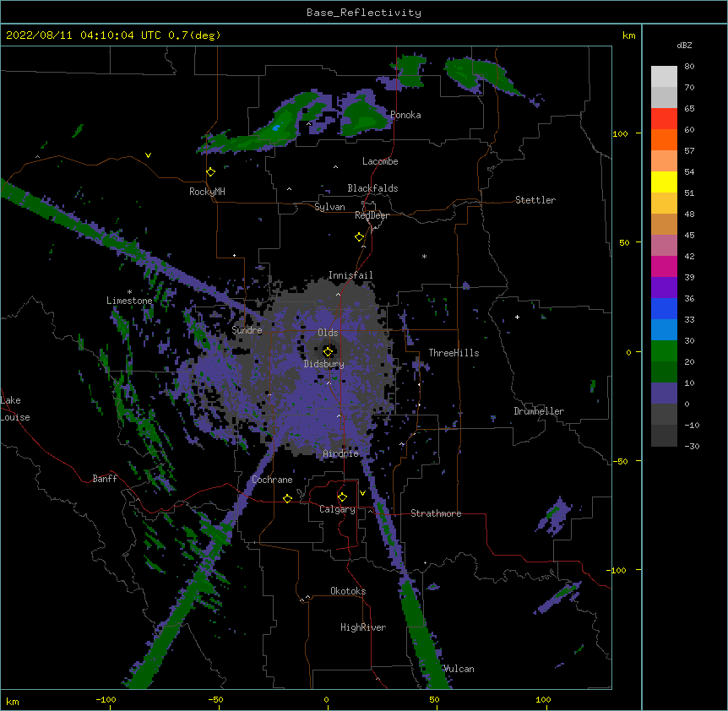Click the Olds city label

(x=328, y=333)
